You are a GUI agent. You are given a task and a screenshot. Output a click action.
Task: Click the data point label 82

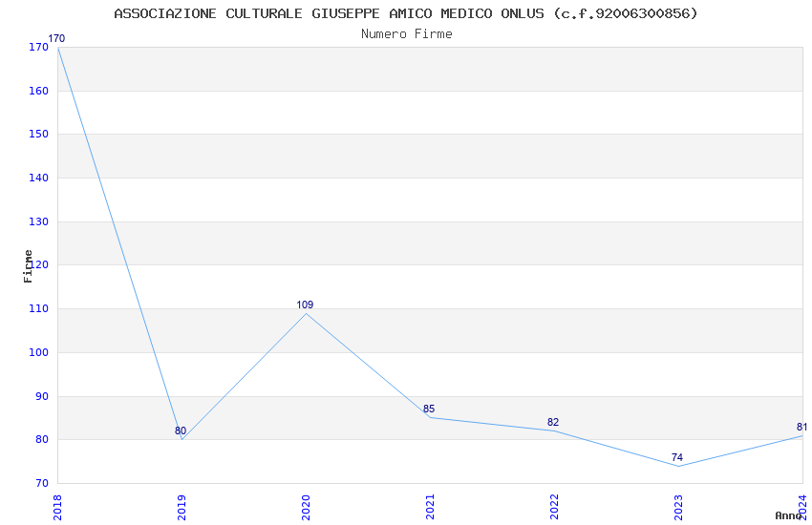pos(553,423)
